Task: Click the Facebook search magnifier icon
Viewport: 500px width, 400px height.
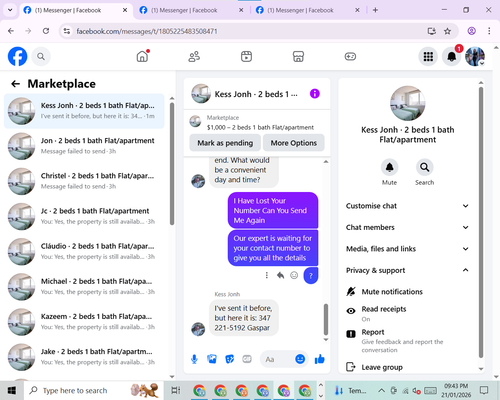Action: (x=41, y=57)
